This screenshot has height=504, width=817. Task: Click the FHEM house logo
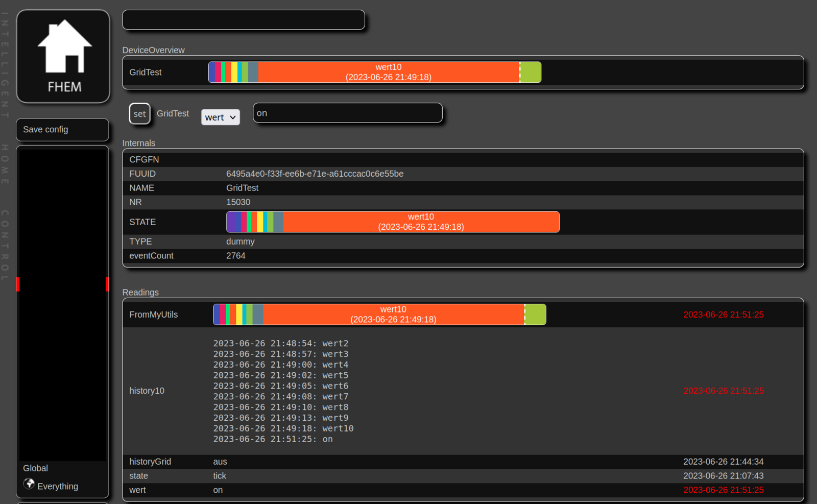pyautogui.click(x=63, y=56)
